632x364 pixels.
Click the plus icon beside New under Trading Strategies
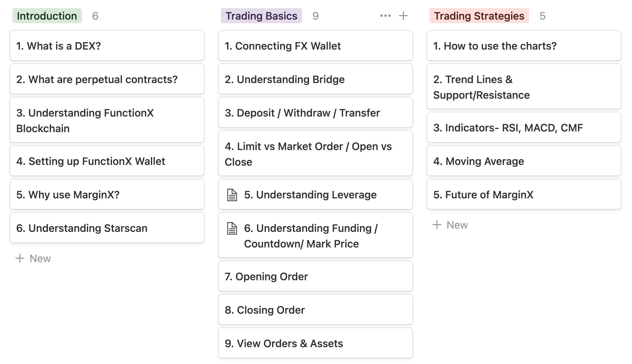(x=437, y=225)
